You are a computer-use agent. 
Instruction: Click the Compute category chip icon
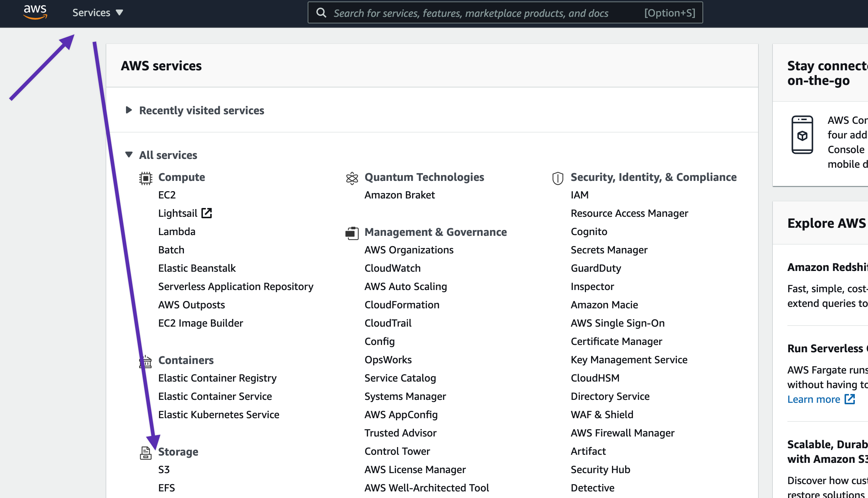click(x=145, y=178)
